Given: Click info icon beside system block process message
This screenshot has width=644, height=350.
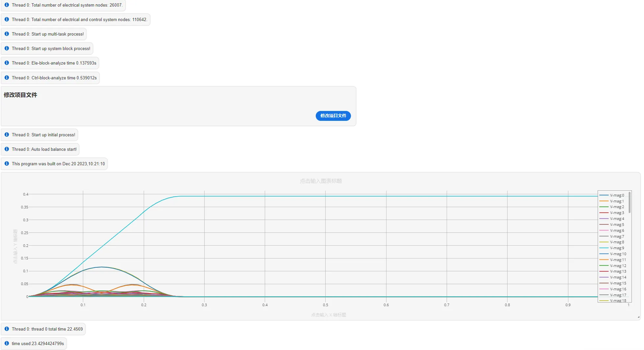Looking at the screenshot, I should coord(7,48).
